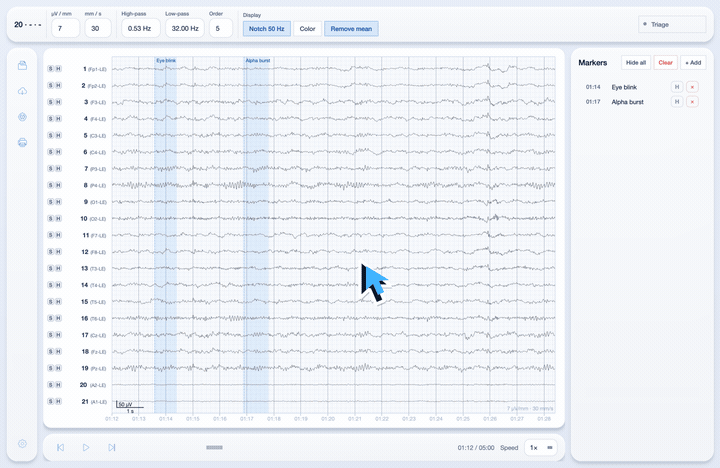
Task: Click the print icon in sidebar
Action: point(22,142)
